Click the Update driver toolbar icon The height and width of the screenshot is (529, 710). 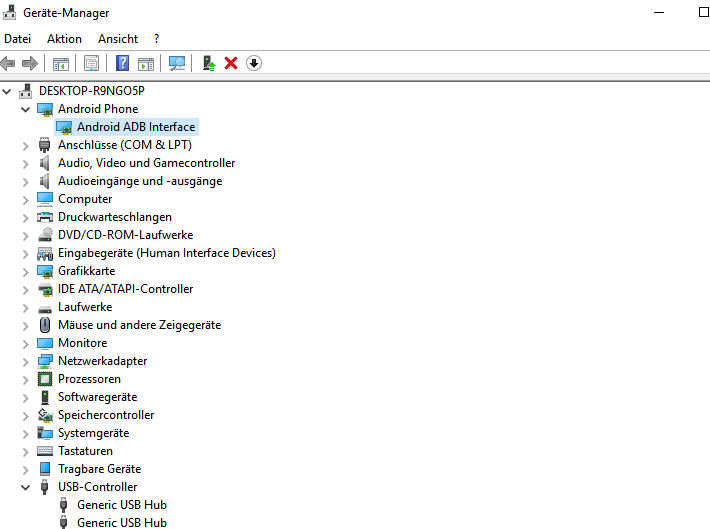point(208,63)
